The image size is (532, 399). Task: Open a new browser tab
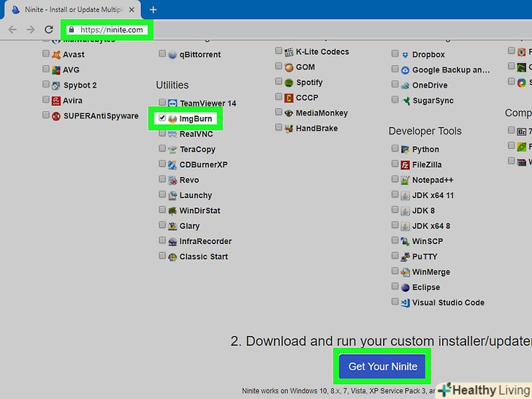click(153, 9)
